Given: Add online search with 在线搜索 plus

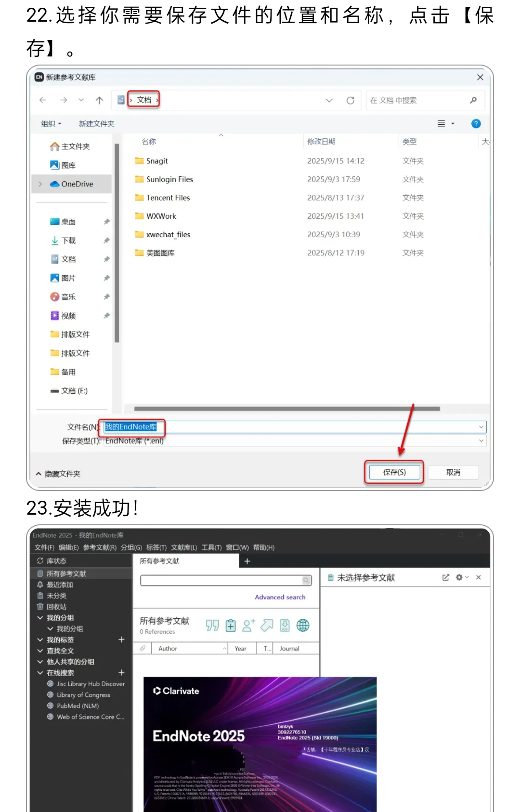Looking at the screenshot, I should coord(121,672).
